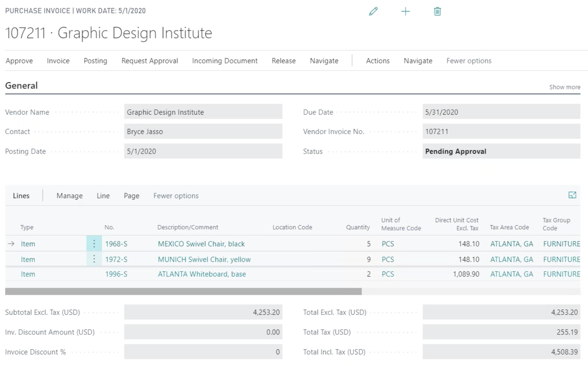
Task: Click the trash delete icon
Action: [x=437, y=11]
